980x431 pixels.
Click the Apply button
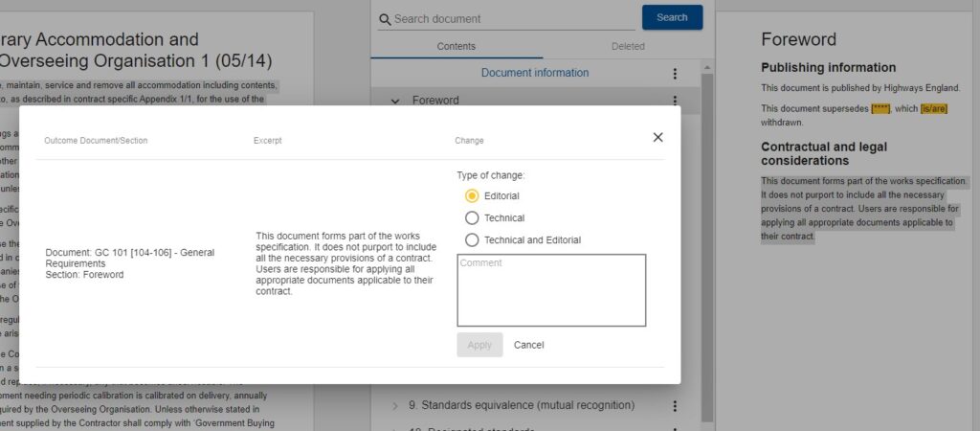click(x=479, y=345)
